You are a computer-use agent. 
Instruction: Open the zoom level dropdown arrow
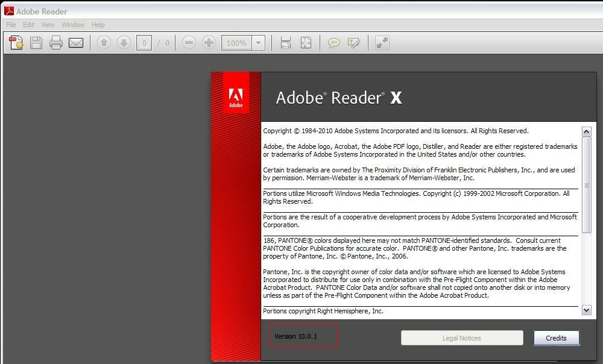[x=259, y=43]
